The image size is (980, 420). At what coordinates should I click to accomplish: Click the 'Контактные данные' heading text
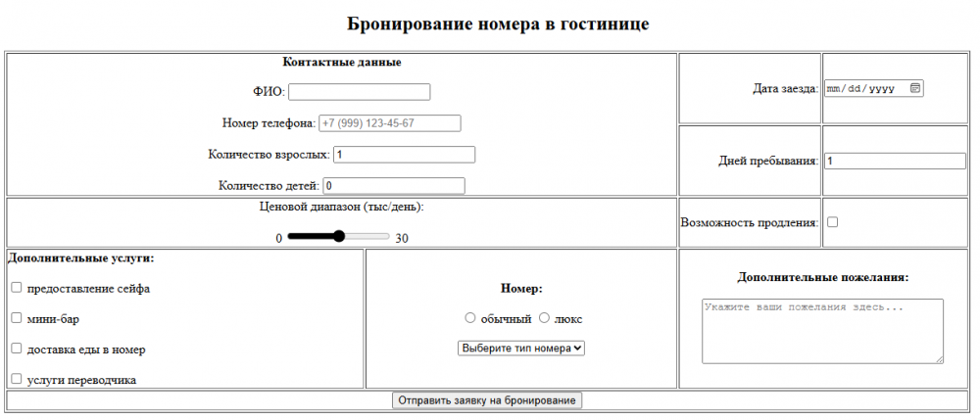click(342, 62)
